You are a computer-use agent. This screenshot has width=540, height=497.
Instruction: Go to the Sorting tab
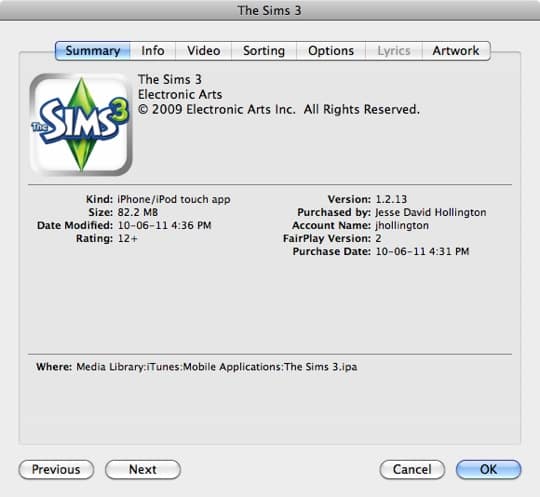(x=264, y=51)
